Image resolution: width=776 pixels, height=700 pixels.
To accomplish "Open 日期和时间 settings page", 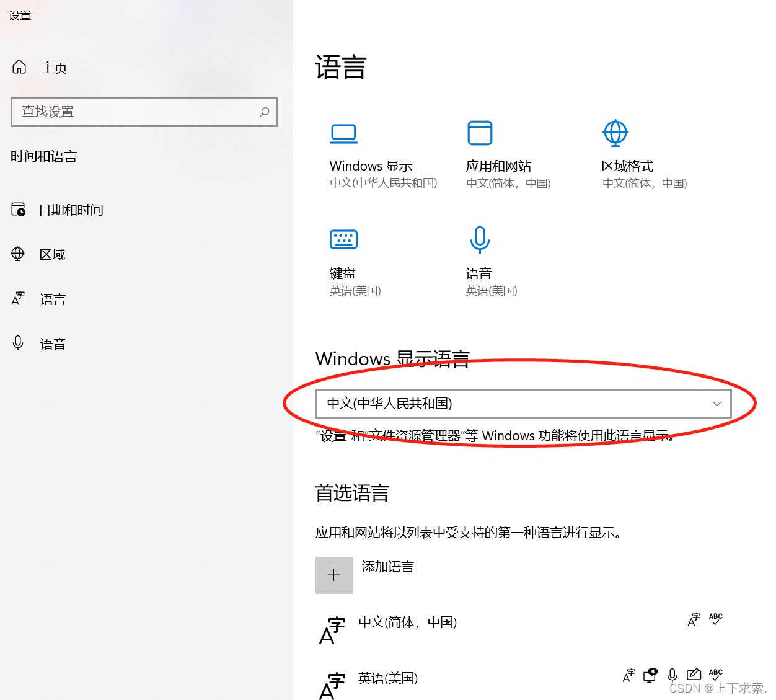I will point(71,210).
